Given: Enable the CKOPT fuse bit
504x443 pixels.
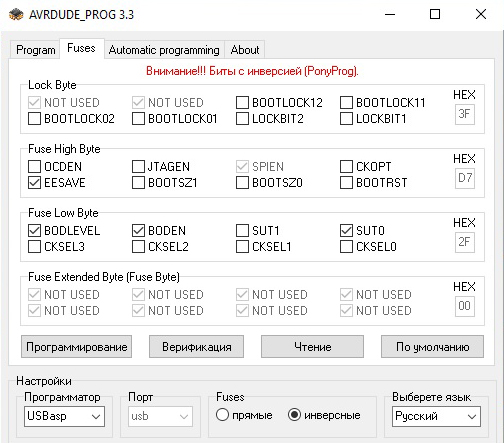Looking at the screenshot, I should [346, 167].
